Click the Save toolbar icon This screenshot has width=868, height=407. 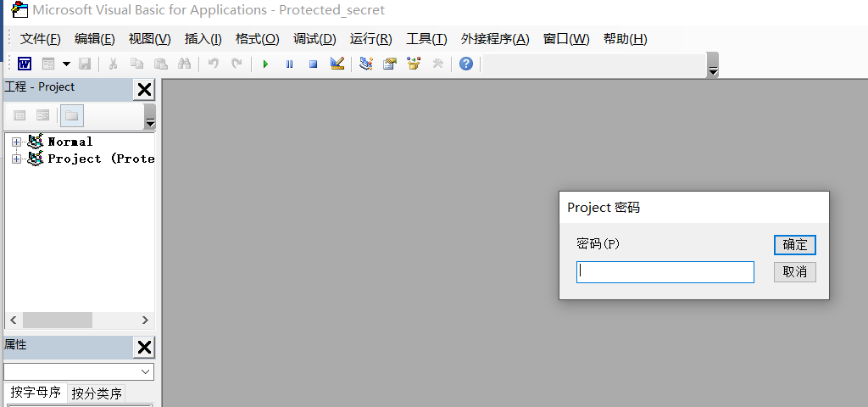click(85, 64)
